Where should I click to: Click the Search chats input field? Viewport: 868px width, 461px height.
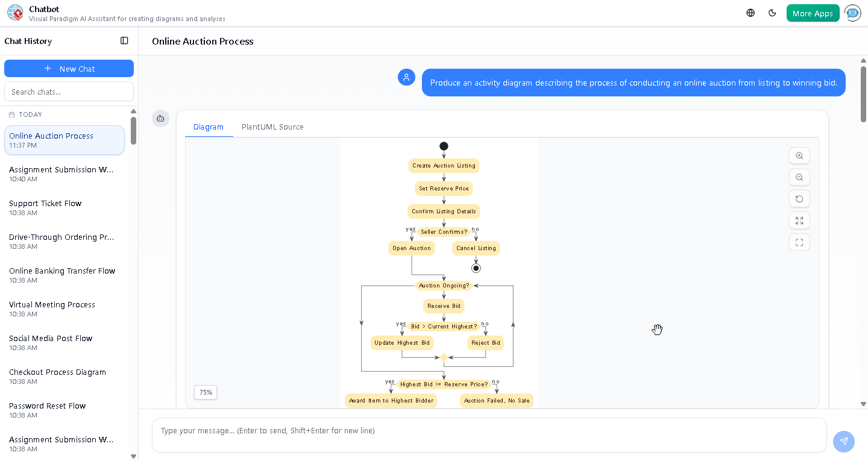coord(69,91)
